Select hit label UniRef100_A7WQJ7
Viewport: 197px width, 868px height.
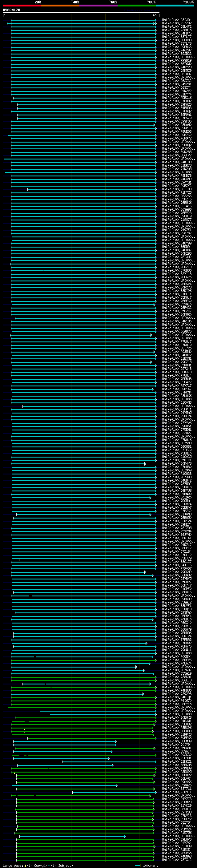coord(176,341)
